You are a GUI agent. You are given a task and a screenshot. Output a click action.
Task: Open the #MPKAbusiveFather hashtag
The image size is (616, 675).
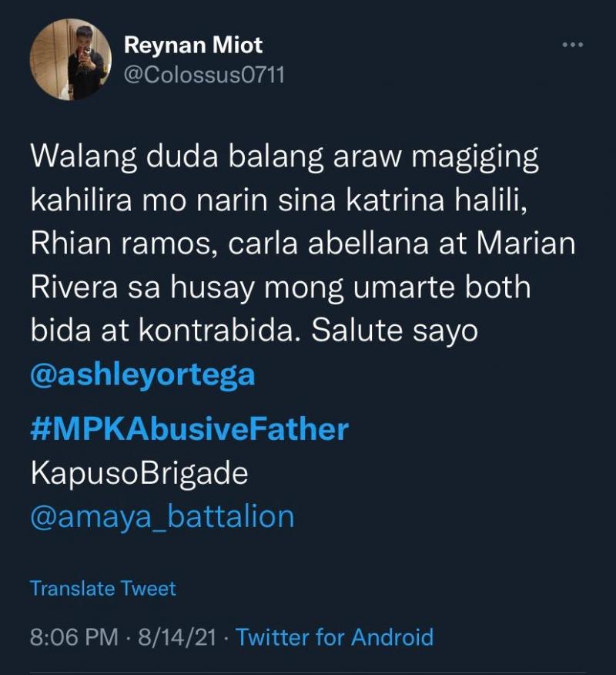[189, 429]
